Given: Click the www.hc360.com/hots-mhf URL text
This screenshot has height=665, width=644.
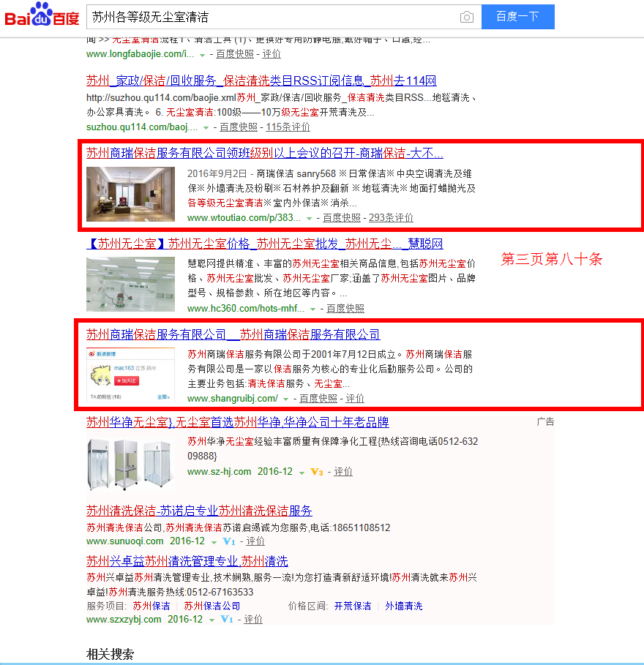Looking at the screenshot, I should tap(246, 308).
